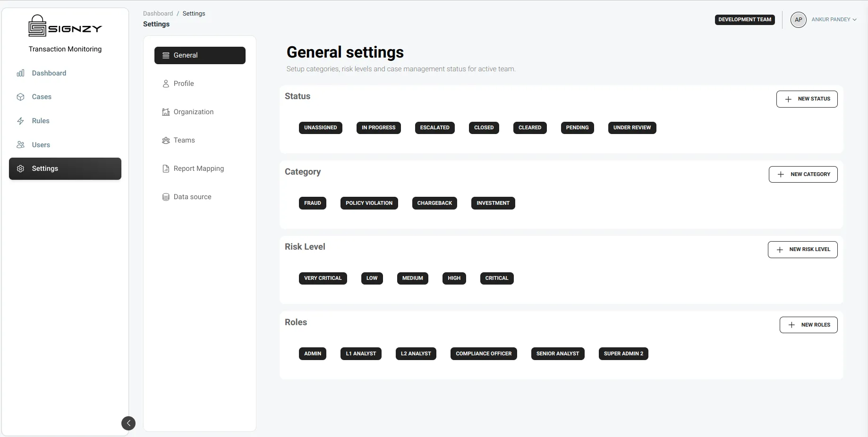Click the Report Mapping document icon
Screen dimensions: 868x437
pos(166,168)
